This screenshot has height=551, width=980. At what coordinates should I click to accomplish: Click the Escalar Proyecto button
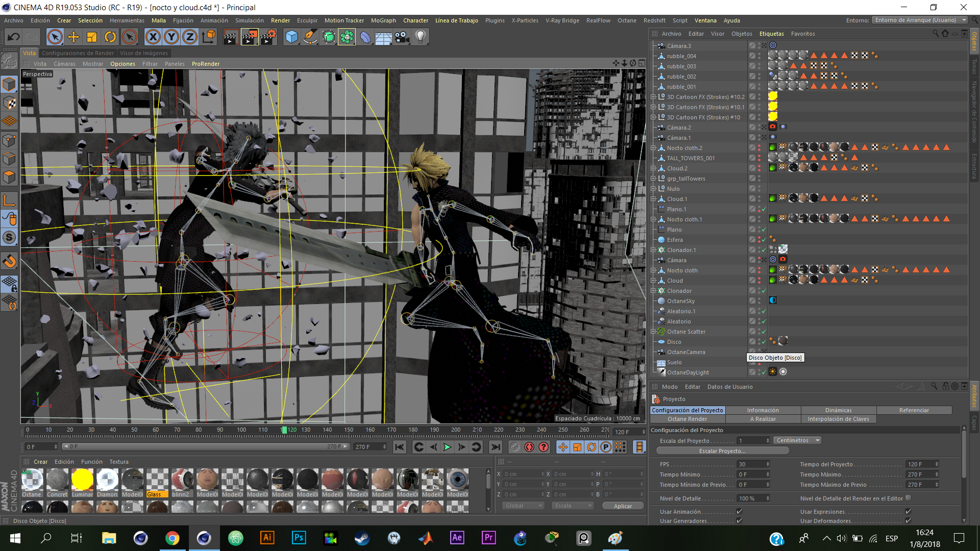pyautogui.click(x=722, y=451)
